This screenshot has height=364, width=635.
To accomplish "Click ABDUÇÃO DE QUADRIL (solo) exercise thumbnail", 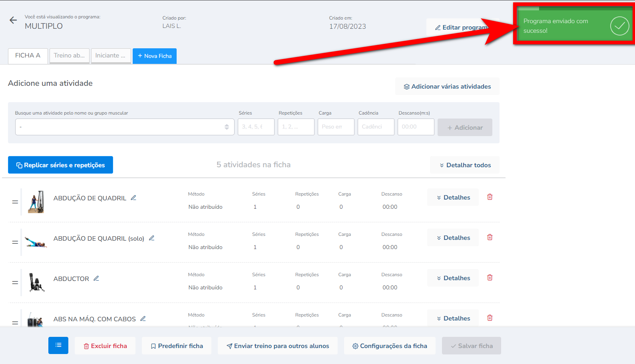I will [x=36, y=242].
